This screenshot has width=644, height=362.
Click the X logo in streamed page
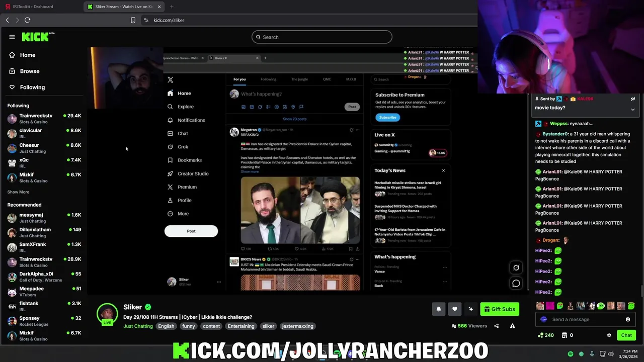pyautogui.click(x=170, y=80)
